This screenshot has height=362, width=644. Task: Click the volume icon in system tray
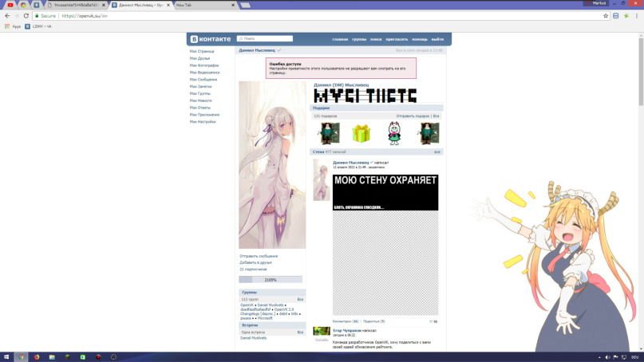(x=607, y=357)
